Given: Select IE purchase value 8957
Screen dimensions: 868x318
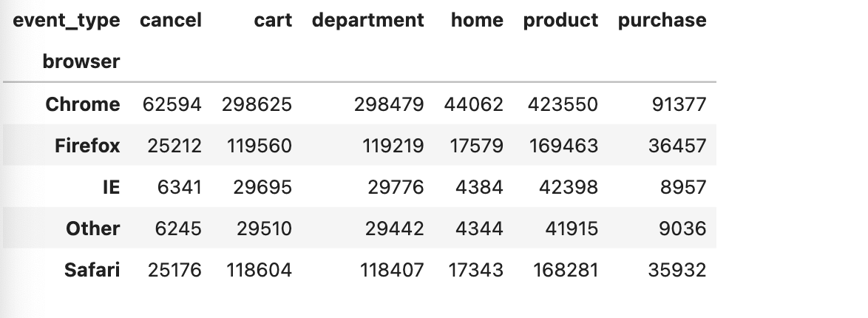Looking at the screenshot, I should point(683,187).
